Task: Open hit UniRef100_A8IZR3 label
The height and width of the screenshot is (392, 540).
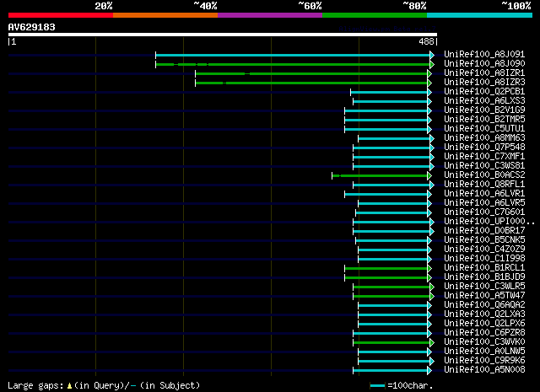Action: (x=484, y=82)
